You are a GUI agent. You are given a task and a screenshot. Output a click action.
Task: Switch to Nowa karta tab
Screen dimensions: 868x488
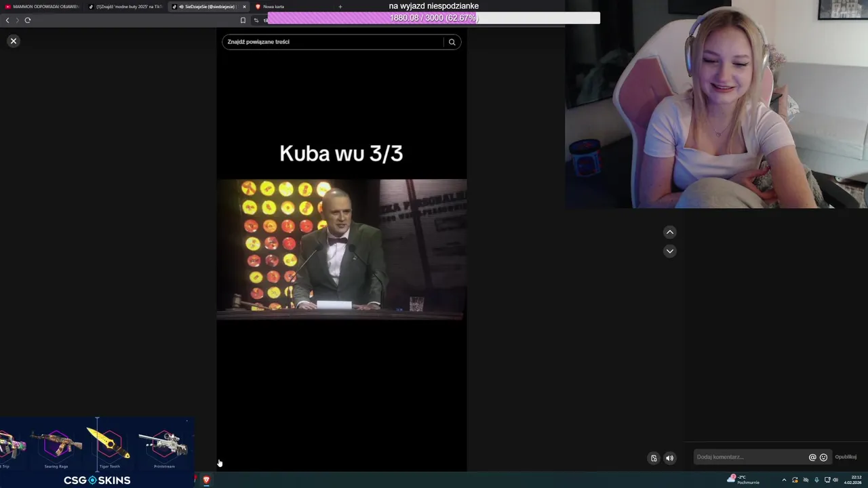tap(273, 7)
